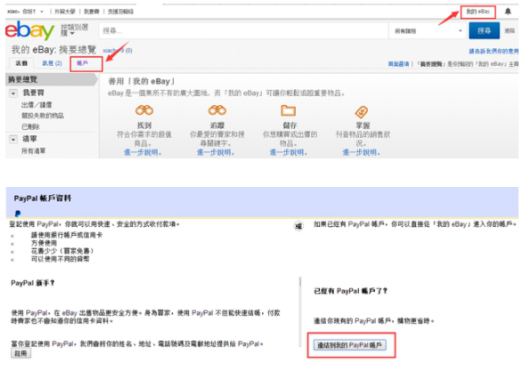Click the binoculars icon above 追蹤
Image resolution: width=531 pixels, height=373 pixels.
217,110
